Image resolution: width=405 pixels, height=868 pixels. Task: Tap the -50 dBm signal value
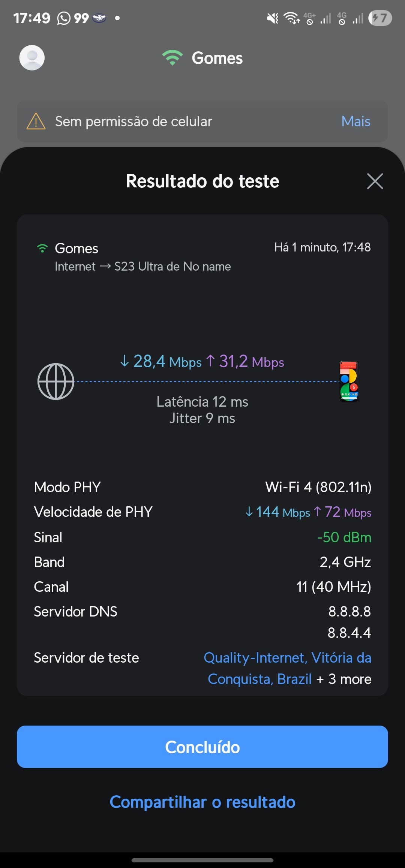344,537
